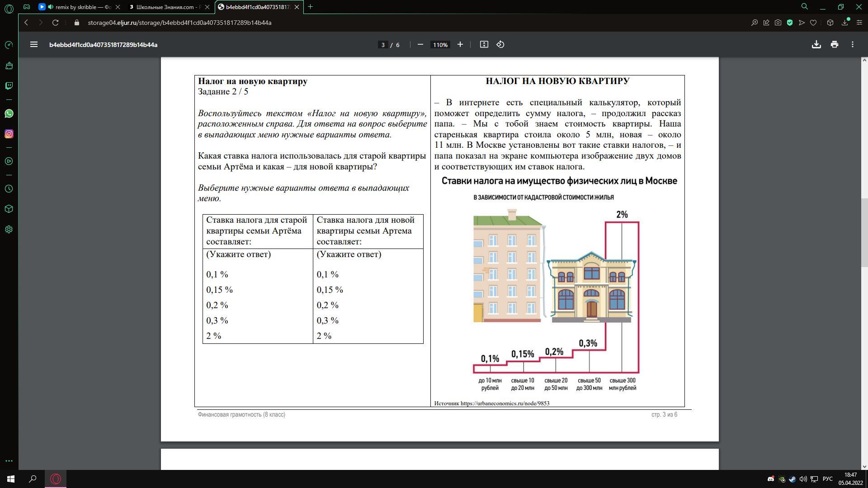This screenshot has height=488, width=868.
Task: Click the Opera GX taskbar icon
Action: pos(56,479)
